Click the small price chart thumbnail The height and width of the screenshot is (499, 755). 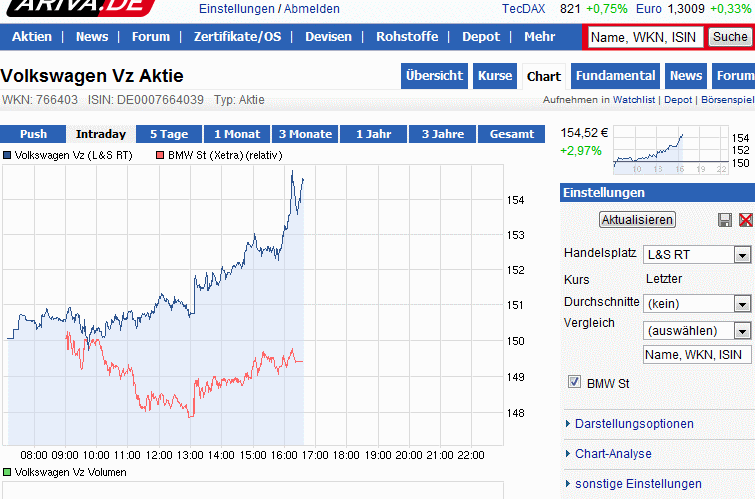[x=671, y=150]
